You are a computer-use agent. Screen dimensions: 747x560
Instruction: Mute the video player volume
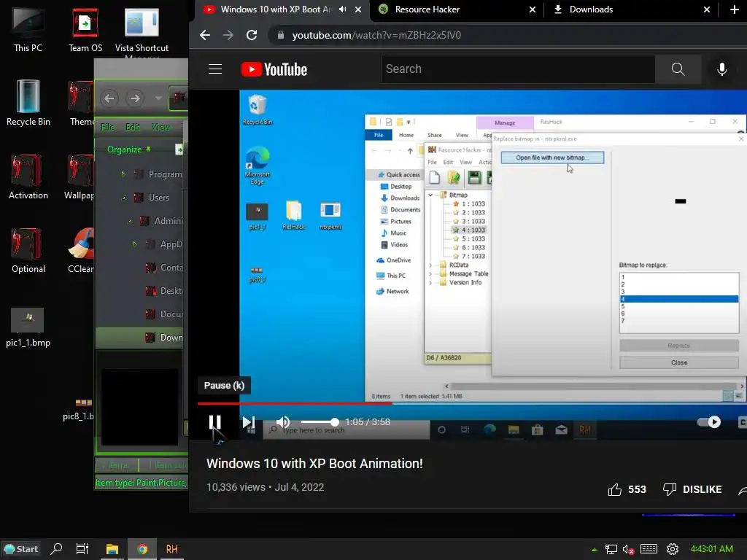pos(283,422)
